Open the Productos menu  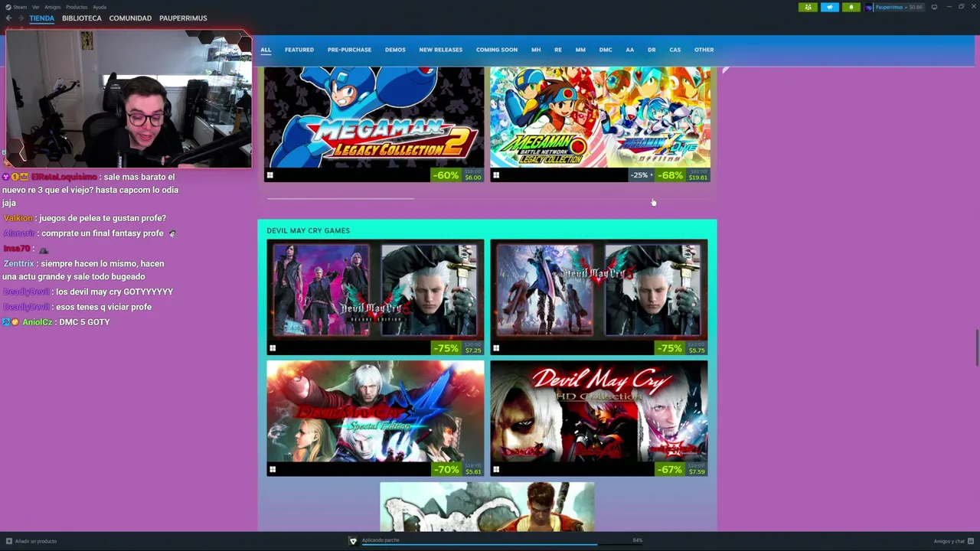77,7
